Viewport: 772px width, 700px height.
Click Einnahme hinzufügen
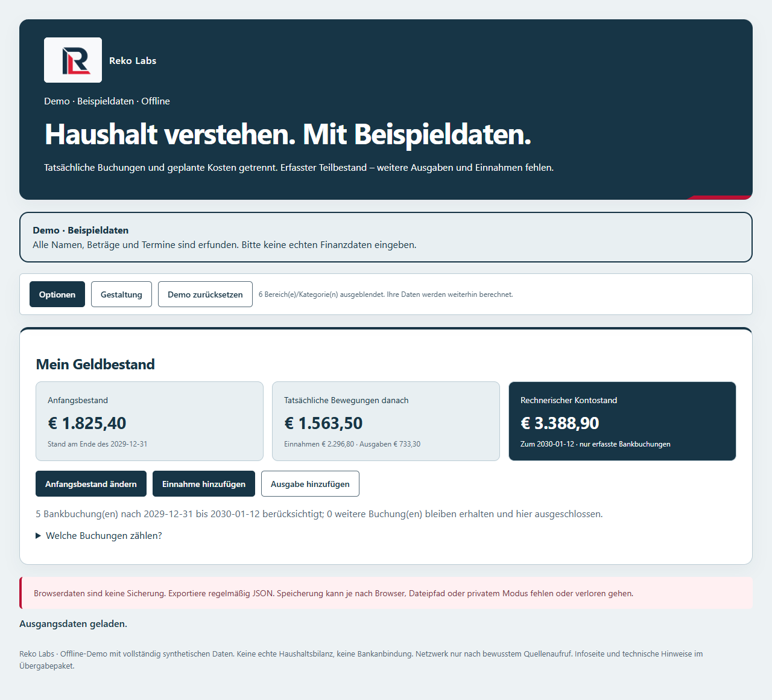point(204,484)
